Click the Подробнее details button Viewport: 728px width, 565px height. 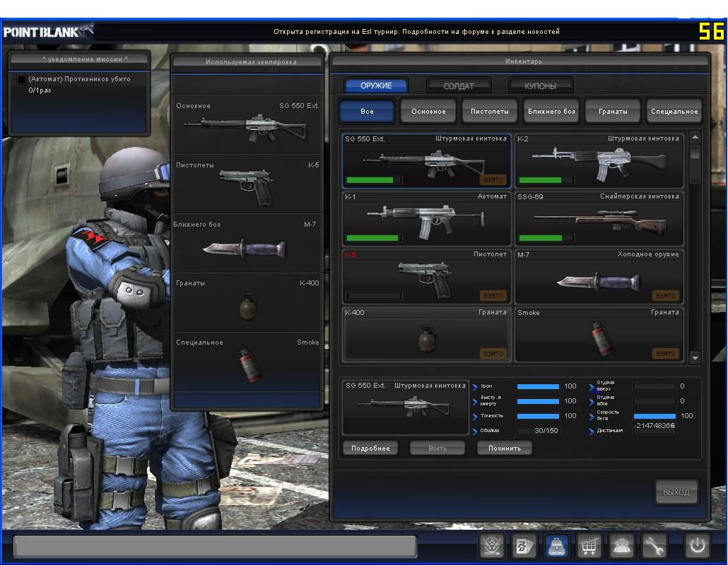(370, 448)
